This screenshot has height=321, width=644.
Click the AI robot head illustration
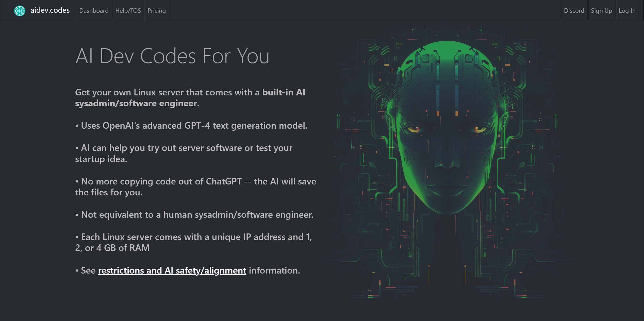(447, 162)
